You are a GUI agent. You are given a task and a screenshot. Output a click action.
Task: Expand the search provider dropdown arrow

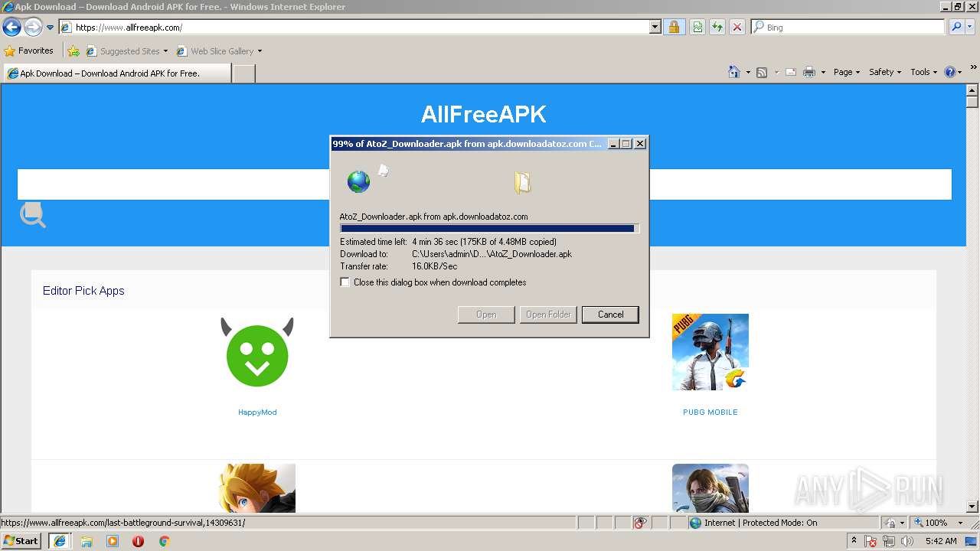[971, 28]
